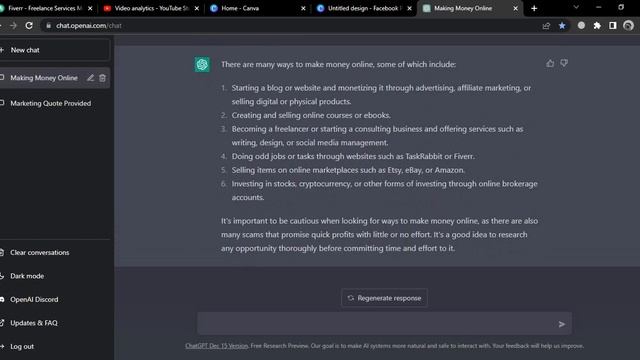
Task: Reload the page with the refresh icon
Action: click(x=29, y=25)
